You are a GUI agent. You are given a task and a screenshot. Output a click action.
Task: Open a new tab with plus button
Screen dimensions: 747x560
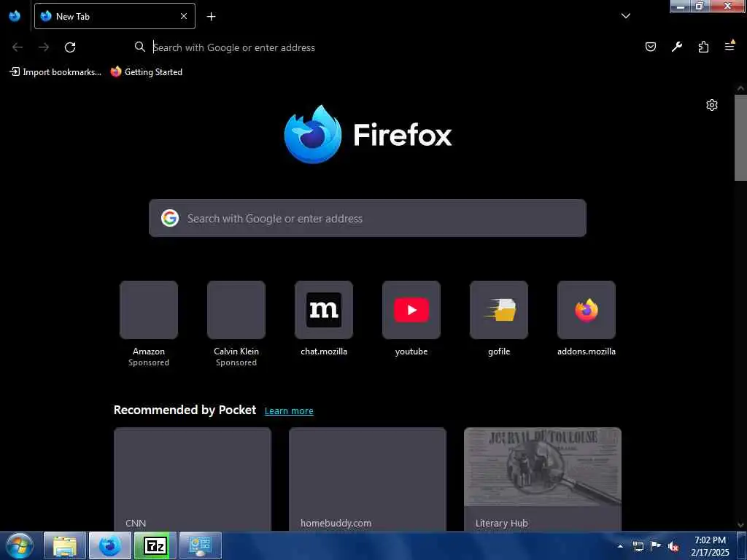(x=211, y=17)
